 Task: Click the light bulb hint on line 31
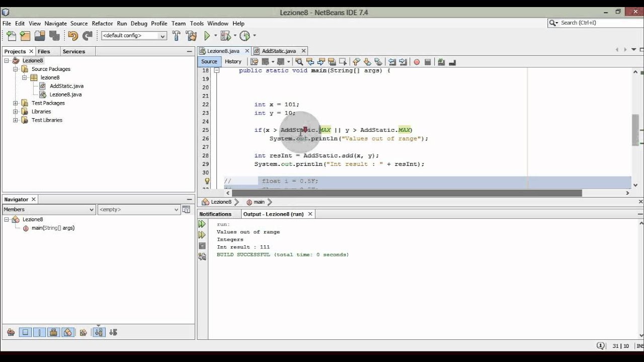click(x=207, y=181)
